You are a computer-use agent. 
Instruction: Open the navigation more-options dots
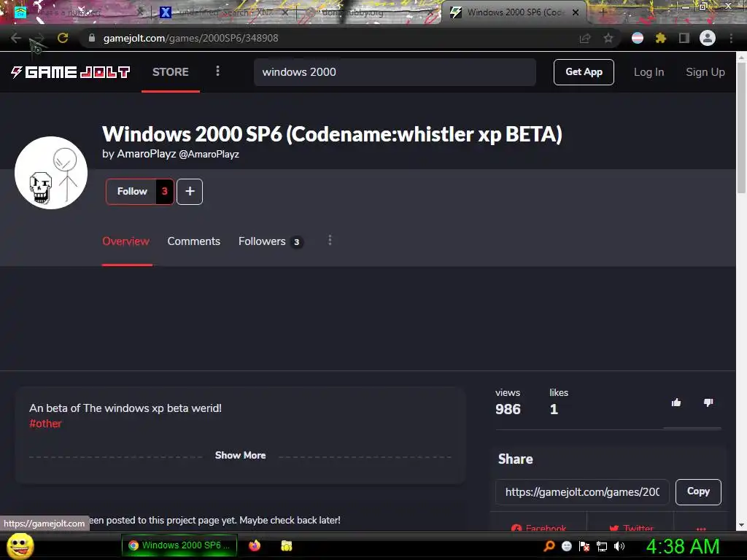[x=217, y=71]
